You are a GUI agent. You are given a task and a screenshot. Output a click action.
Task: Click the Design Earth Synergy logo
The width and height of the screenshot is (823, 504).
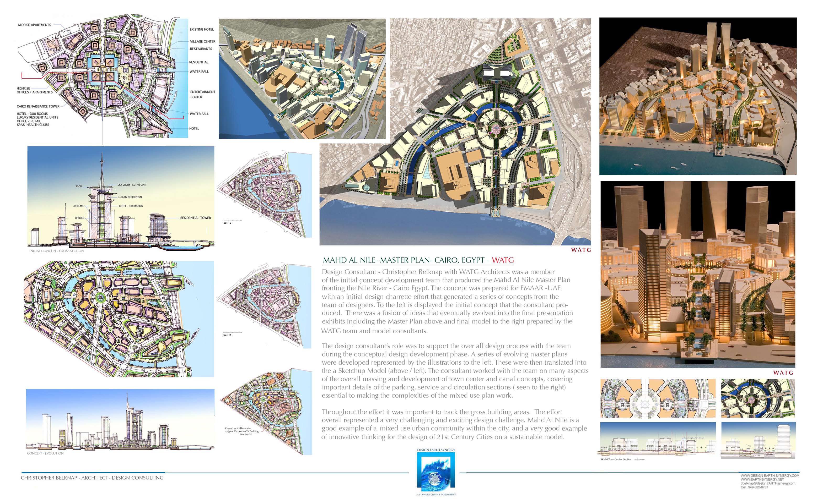[x=436, y=472]
